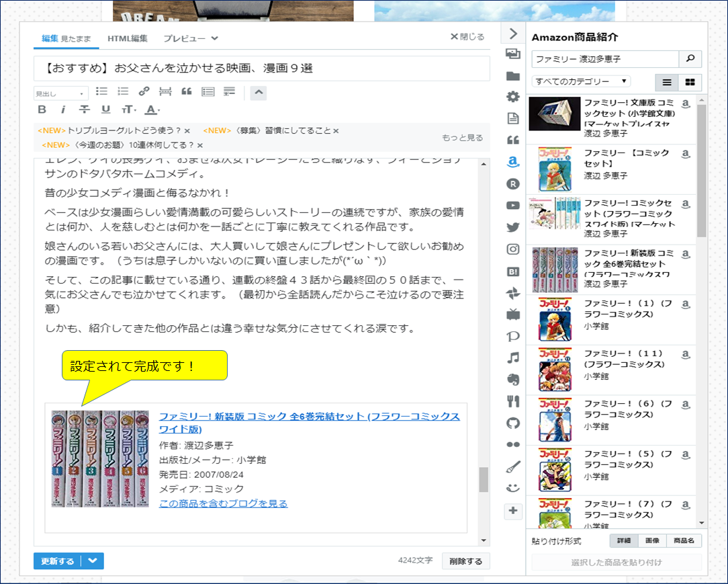Screen dimensions: 728x584
Task: Insert a blockquote using the quote toolbar icon
Action: tap(186, 91)
